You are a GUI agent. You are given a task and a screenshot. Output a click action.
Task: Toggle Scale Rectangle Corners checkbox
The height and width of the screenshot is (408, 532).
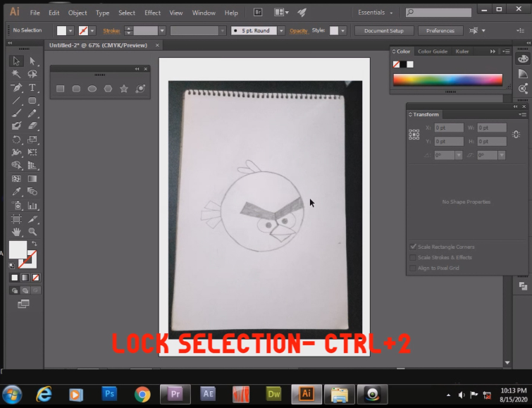click(413, 247)
